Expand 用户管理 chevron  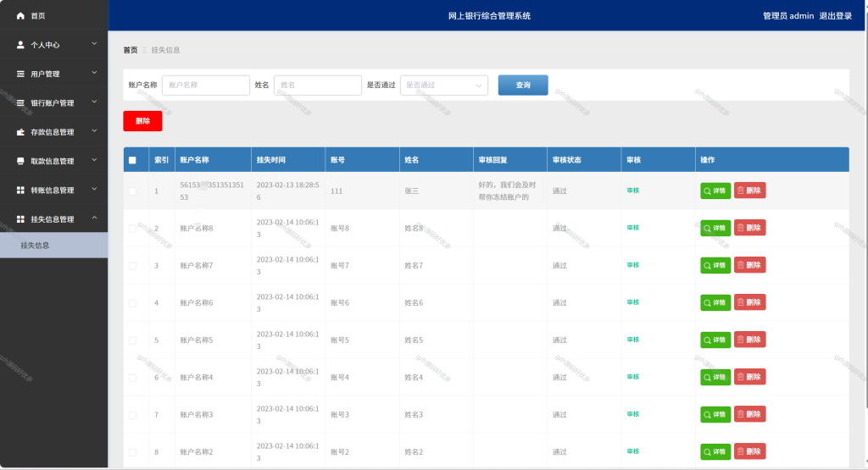(x=94, y=73)
